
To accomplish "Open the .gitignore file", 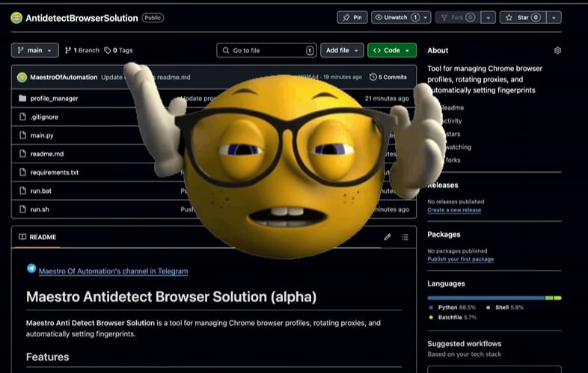I will click(44, 117).
